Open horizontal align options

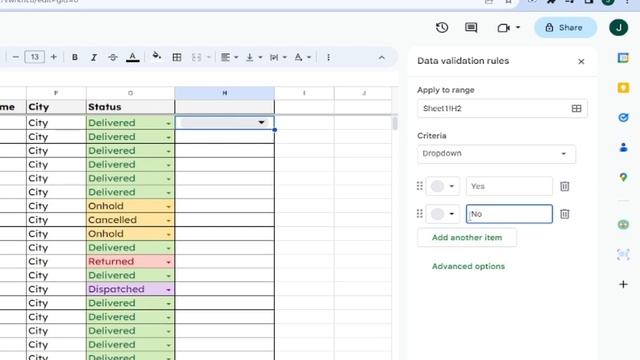[x=229, y=57]
